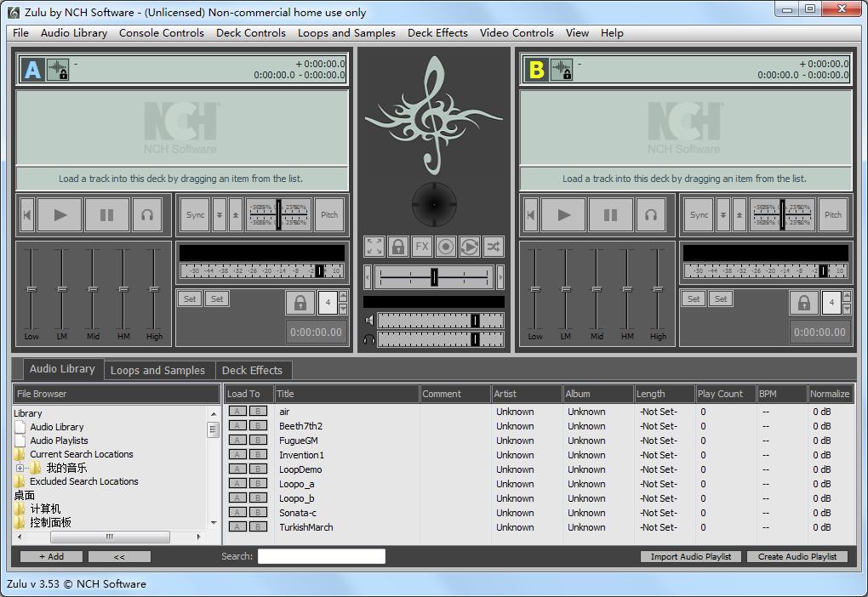Open the FX effects button
This screenshot has width=868, height=597.
point(422,247)
